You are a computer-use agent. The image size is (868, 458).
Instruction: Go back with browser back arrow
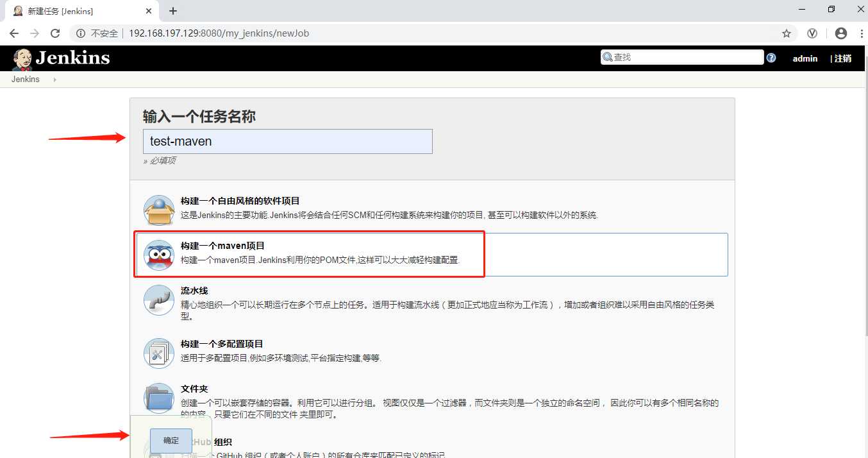click(x=14, y=33)
